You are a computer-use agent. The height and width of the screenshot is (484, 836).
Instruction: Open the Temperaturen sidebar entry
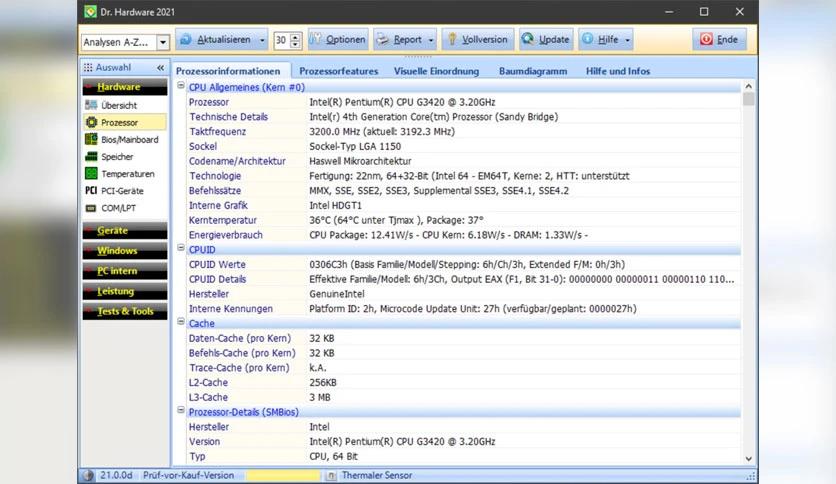tap(125, 174)
